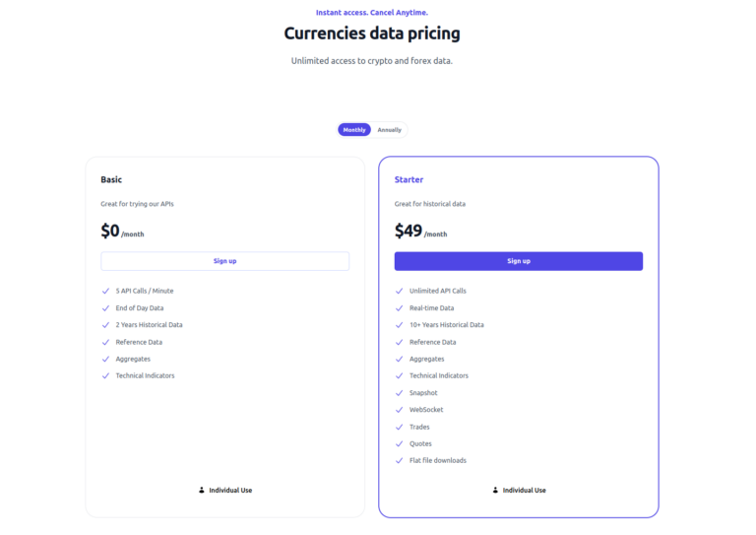Click checkmark icon next to WebSocket
Viewport: 756px width, 535px height.
399,410
